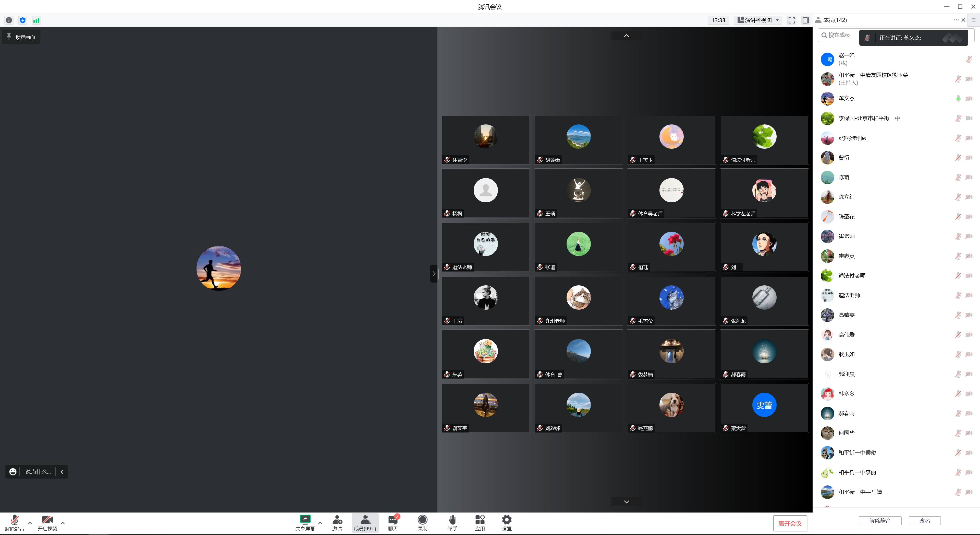Open the members 成员(99+) panel tab
This screenshot has height=535, width=980.
[364, 522]
